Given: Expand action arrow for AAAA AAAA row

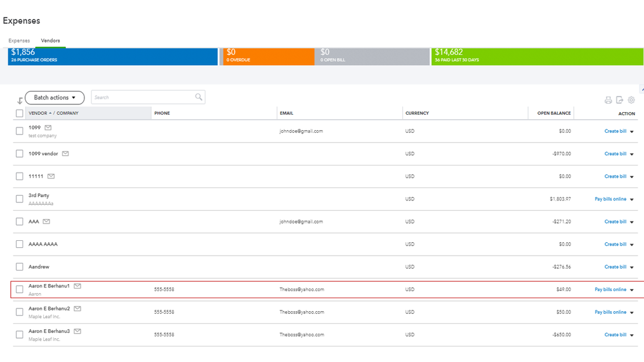Looking at the screenshot, I should tap(632, 245).
